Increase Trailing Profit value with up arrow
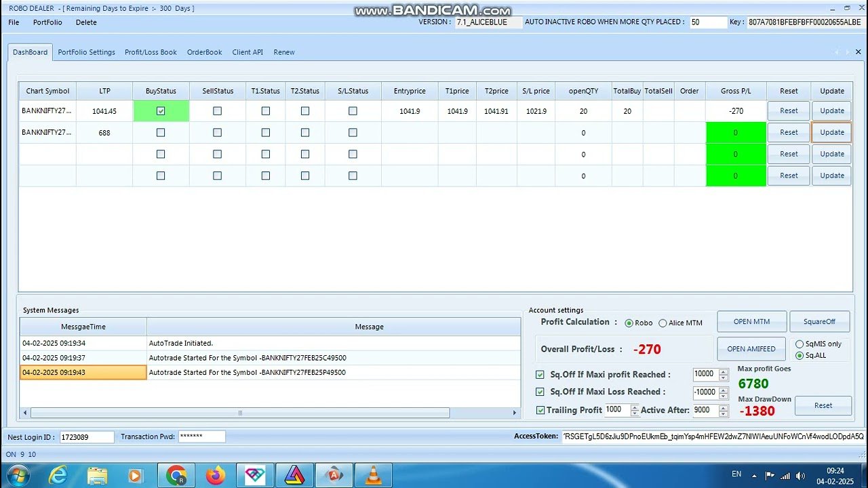Viewport: 868px width, 488px height. pyautogui.click(x=635, y=407)
